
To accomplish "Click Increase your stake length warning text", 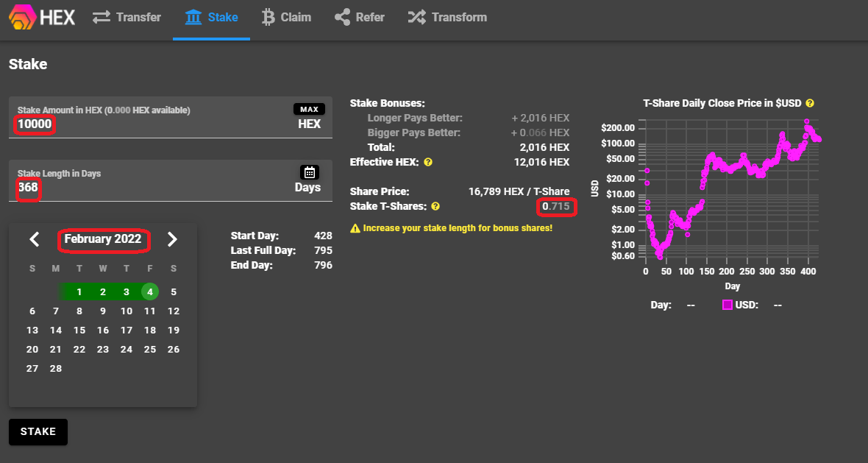I will point(458,228).
